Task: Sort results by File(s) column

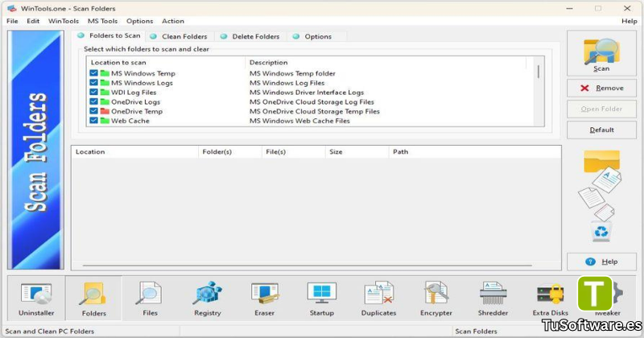Action: coord(293,151)
